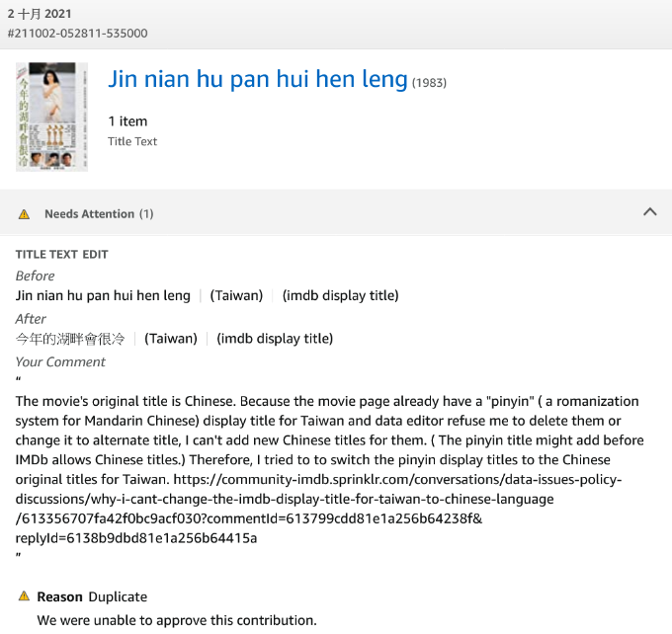Click the pinyin title in the Before row
The image size is (672, 634).
103,295
